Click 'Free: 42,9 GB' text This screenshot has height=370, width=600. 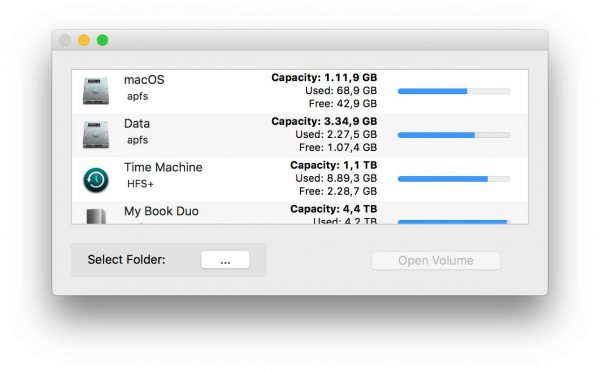tap(343, 104)
